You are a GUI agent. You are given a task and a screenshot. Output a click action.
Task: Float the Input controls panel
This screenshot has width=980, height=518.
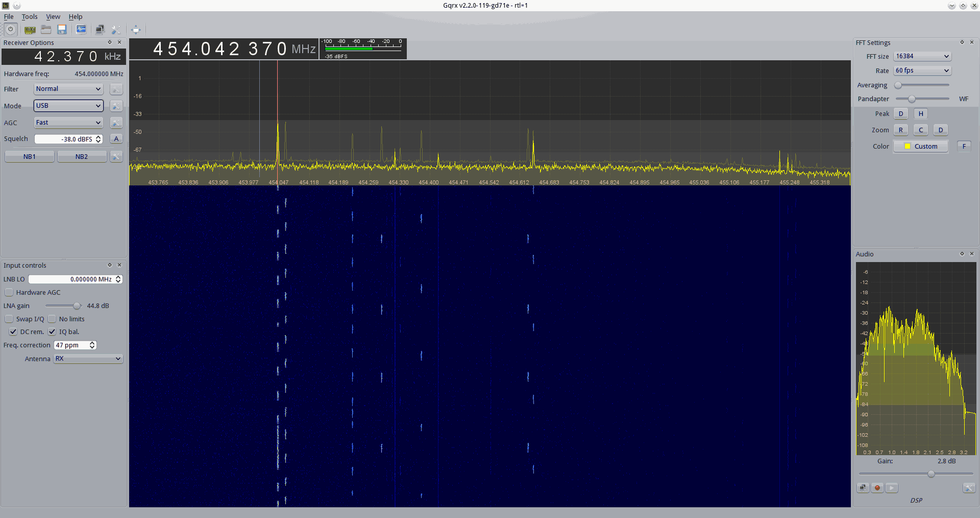tap(109, 265)
